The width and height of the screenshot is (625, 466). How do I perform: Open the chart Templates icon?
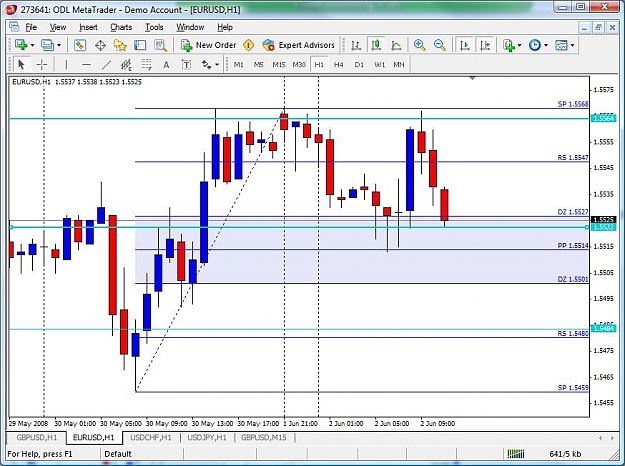[x=561, y=45]
